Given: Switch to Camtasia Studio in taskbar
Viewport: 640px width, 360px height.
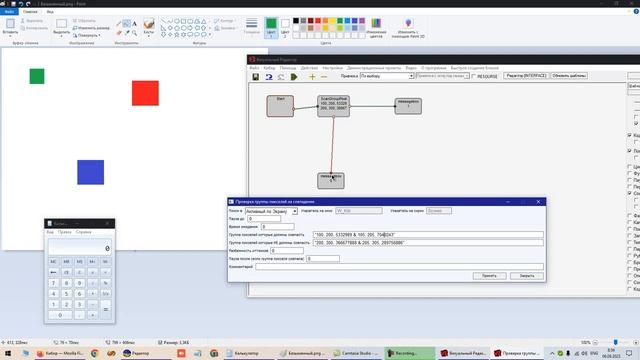Looking at the screenshot, I should click(x=356, y=353).
